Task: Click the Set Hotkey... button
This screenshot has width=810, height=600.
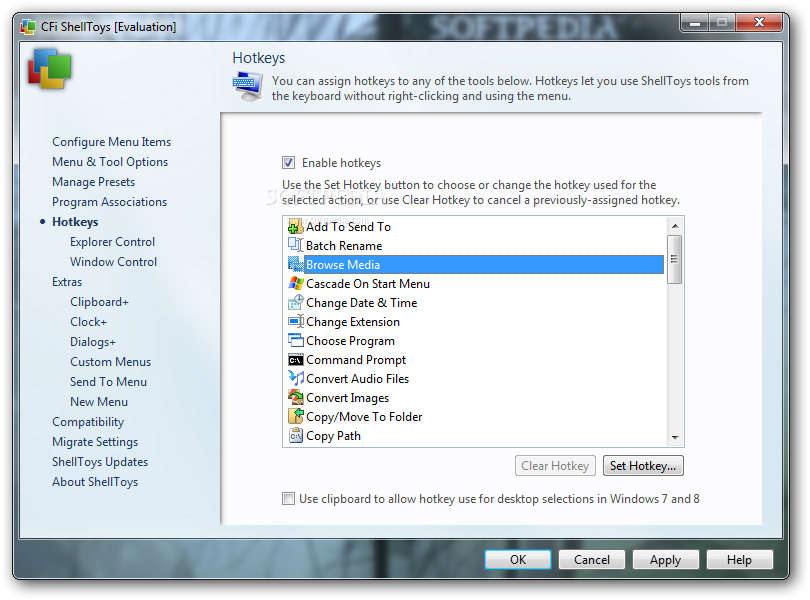Action: pyautogui.click(x=643, y=466)
